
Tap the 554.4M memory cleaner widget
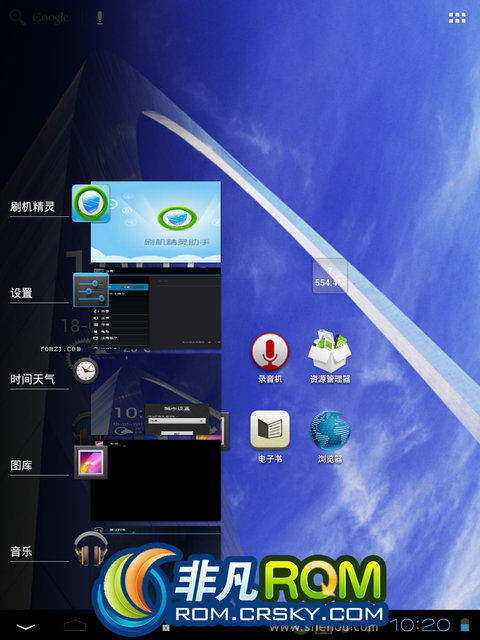coord(330,276)
